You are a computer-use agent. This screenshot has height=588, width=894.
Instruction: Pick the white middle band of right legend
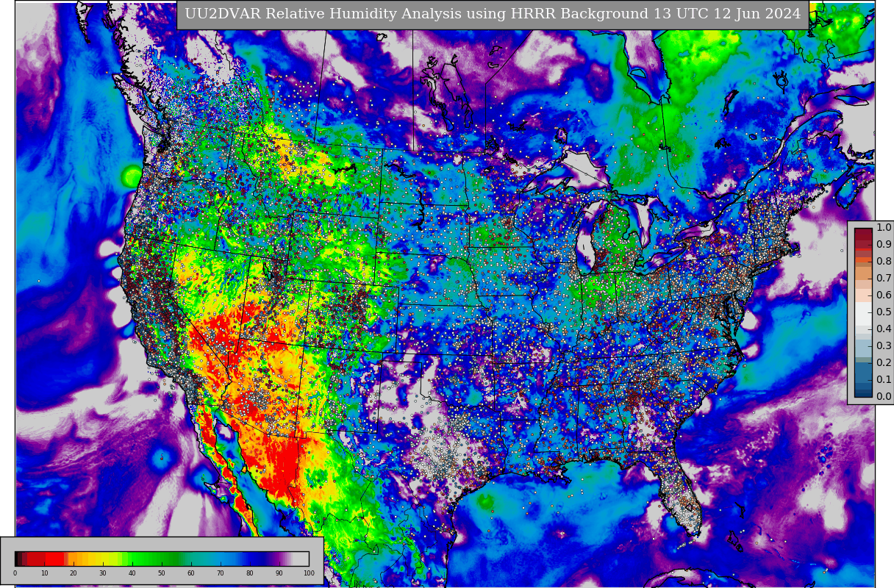click(863, 314)
